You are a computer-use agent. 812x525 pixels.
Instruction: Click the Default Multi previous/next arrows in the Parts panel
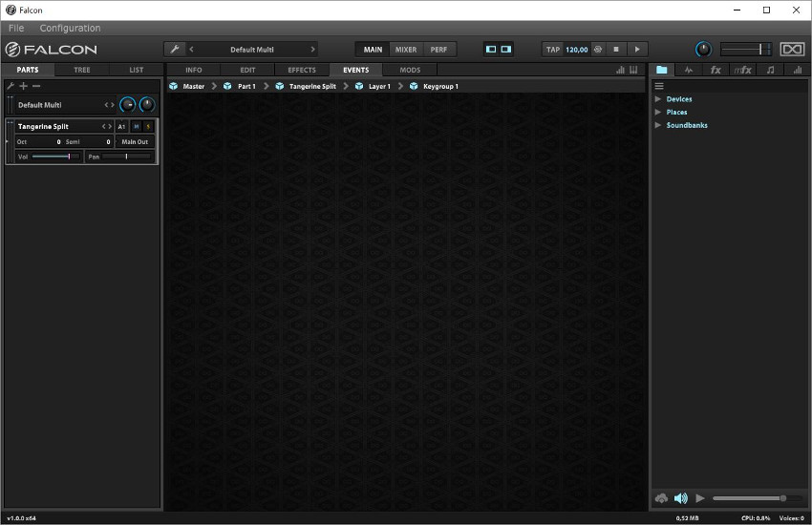coord(109,105)
